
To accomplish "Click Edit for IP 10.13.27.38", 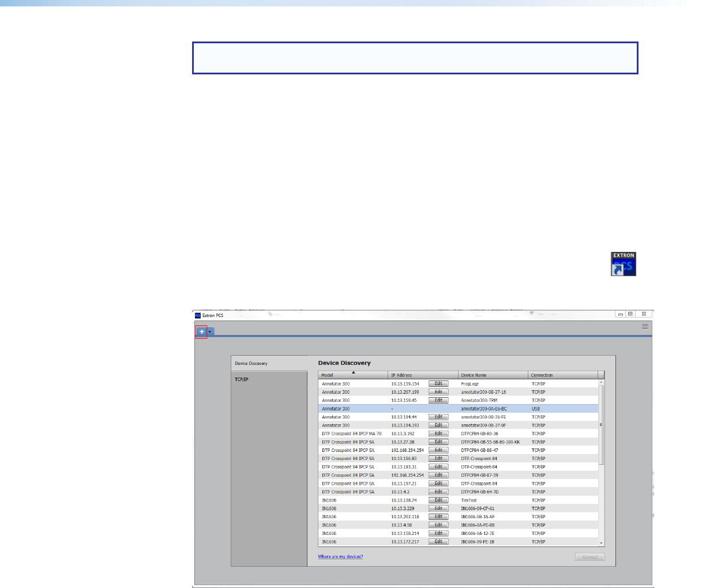I will (438, 442).
